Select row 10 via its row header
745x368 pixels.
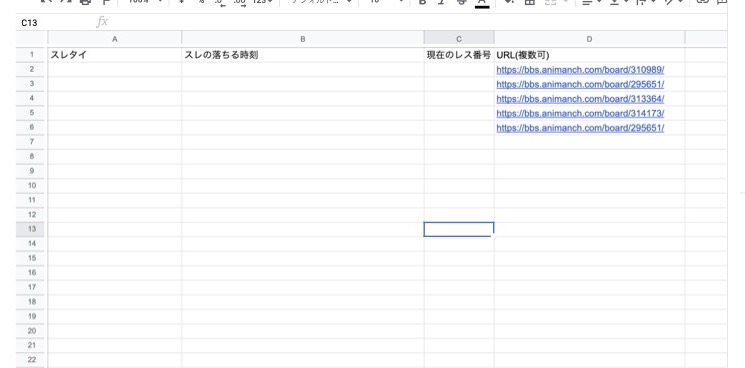point(32,186)
